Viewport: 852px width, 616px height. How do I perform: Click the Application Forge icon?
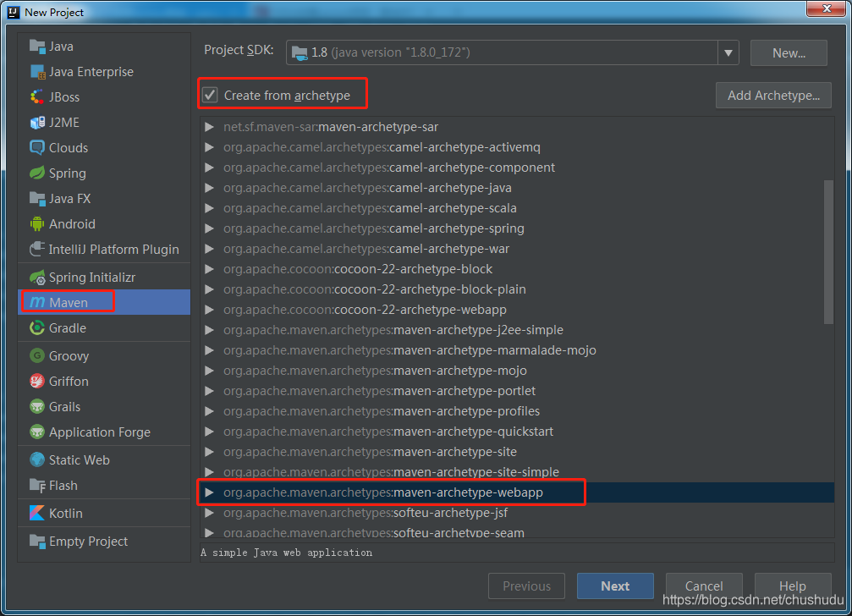pyautogui.click(x=37, y=432)
